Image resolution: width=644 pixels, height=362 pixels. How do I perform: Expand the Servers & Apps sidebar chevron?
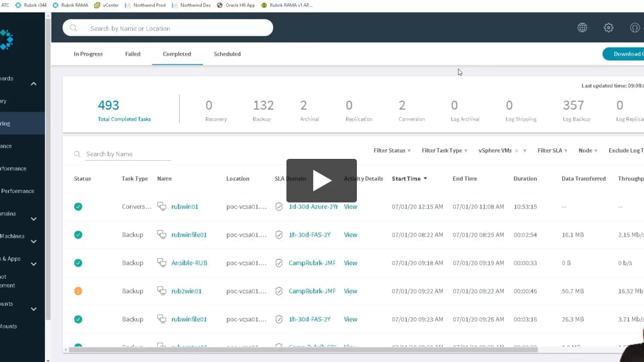pos(34,264)
